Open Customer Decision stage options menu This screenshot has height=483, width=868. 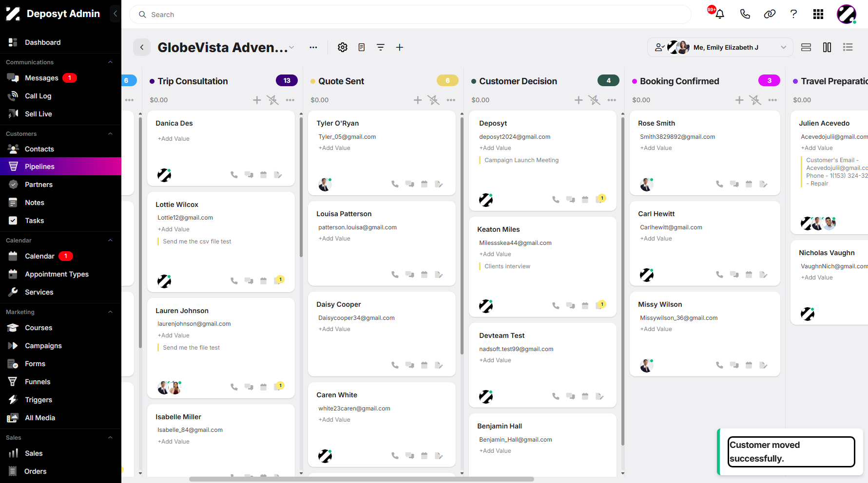tap(612, 100)
